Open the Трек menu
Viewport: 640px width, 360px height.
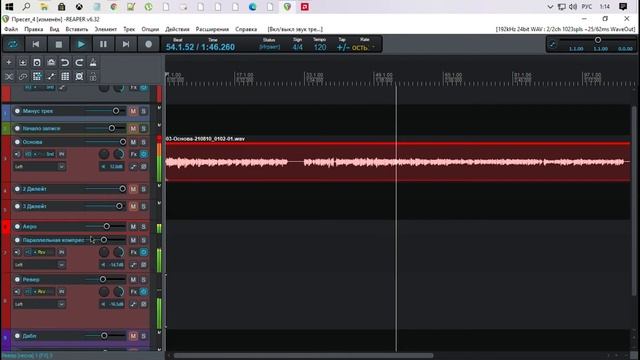129,29
